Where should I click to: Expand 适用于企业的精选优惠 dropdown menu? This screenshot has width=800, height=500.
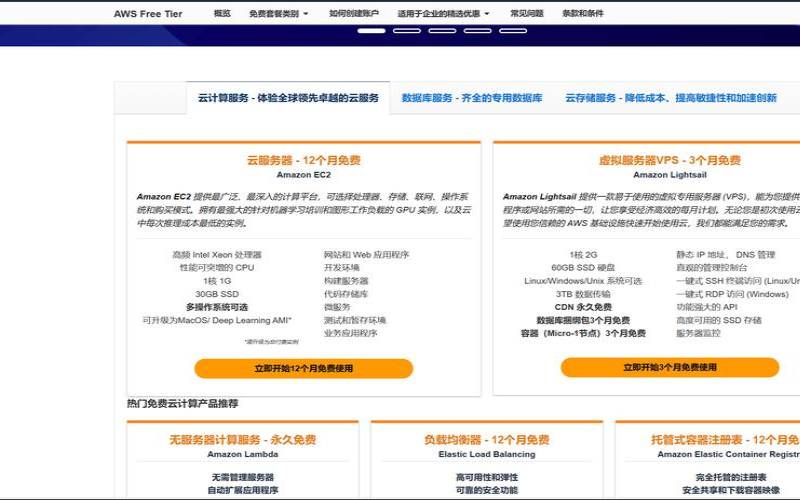click(x=443, y=14)
